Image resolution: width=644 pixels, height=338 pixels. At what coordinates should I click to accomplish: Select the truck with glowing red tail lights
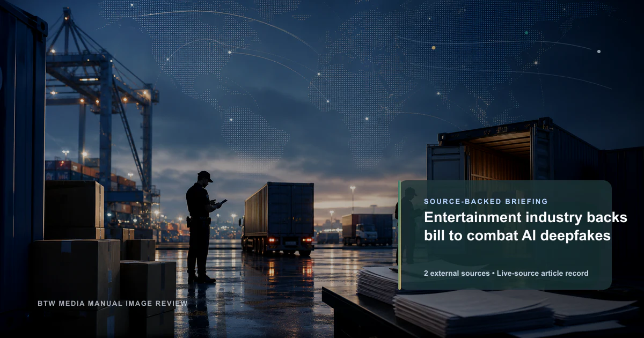[x=277, y=218]
